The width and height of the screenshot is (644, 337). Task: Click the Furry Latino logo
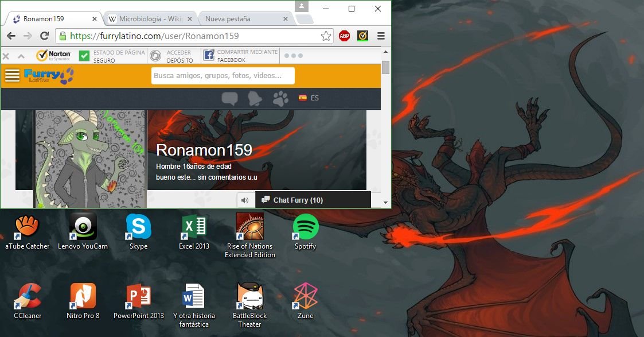(x=49, y=76)
